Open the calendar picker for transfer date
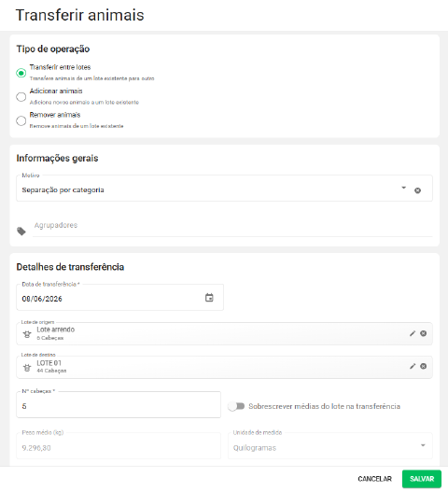The height and width of the screenshot is (491, 448). 209,298
